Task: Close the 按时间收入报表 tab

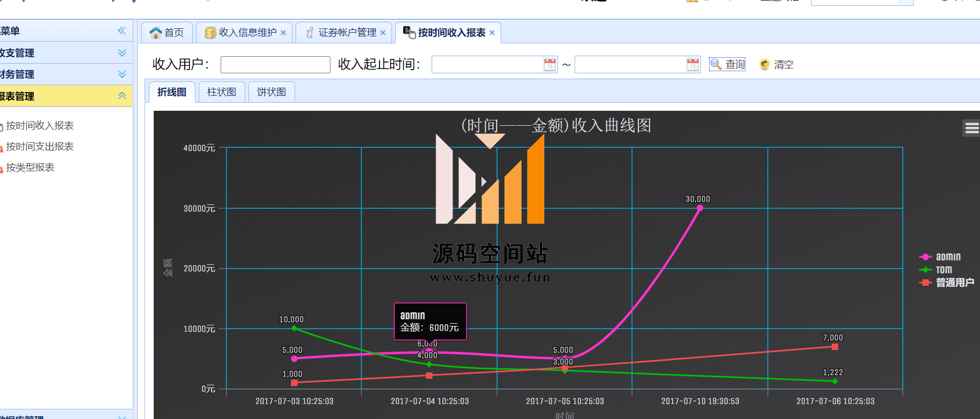Action: click(x=492, y=33)
